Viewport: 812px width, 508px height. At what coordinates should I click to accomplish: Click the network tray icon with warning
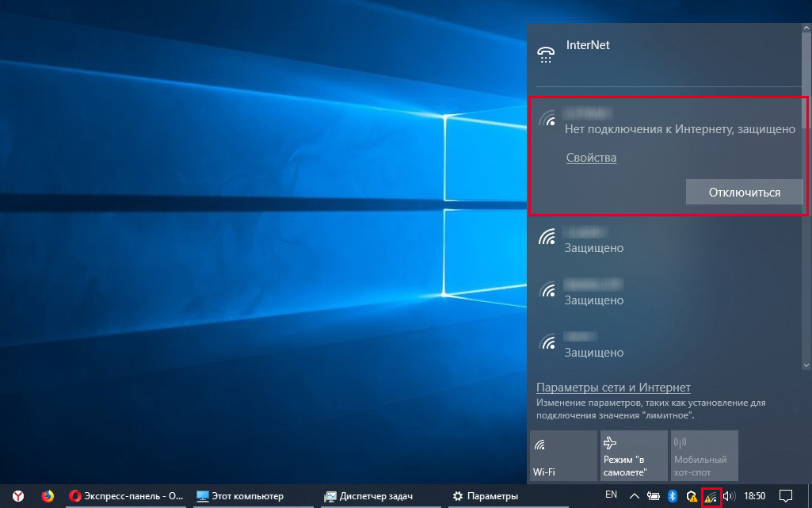(x=711, y=497)
